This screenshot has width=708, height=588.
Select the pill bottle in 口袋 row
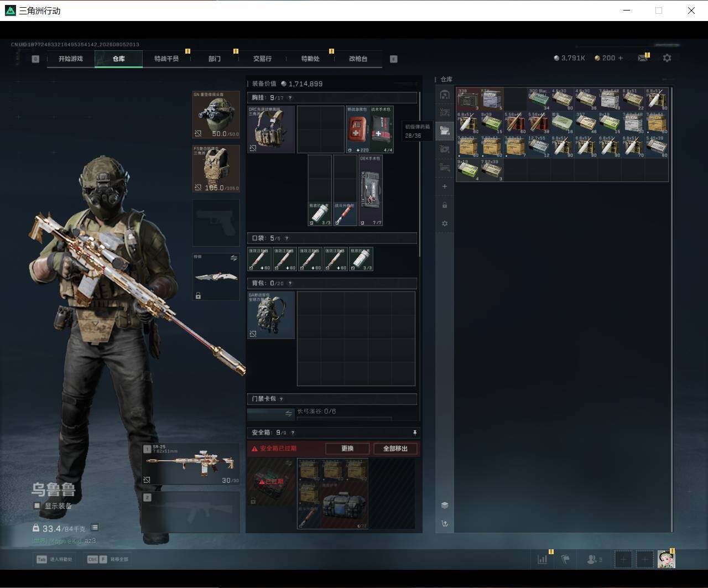(x=361, y=259)
